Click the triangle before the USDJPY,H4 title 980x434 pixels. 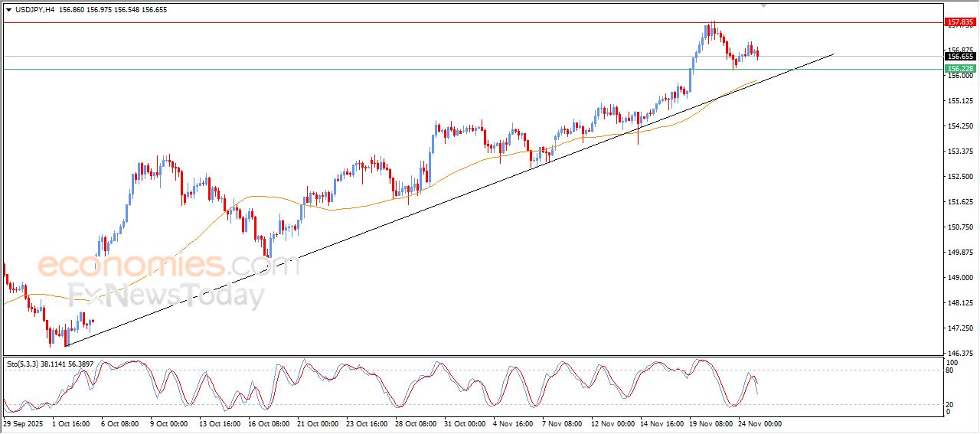coord(8,10)
